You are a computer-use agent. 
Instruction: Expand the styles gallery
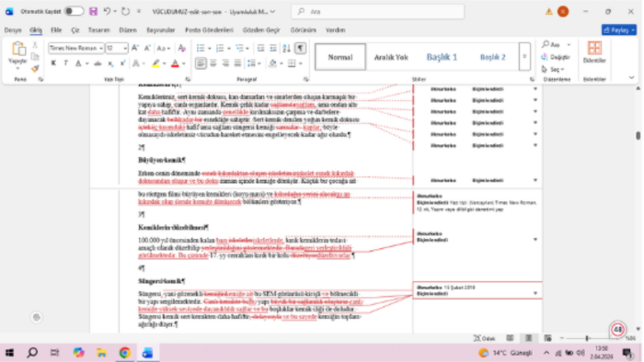pyautogui.click(x=524, y=57)
